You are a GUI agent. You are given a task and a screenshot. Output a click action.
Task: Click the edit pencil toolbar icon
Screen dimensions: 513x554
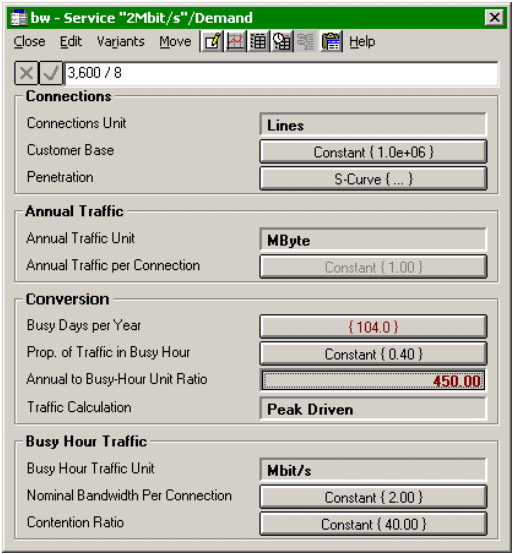click(x=212, y=42)
